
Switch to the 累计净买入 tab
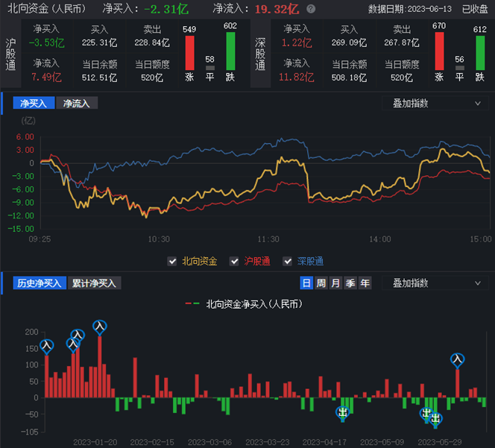94,283
